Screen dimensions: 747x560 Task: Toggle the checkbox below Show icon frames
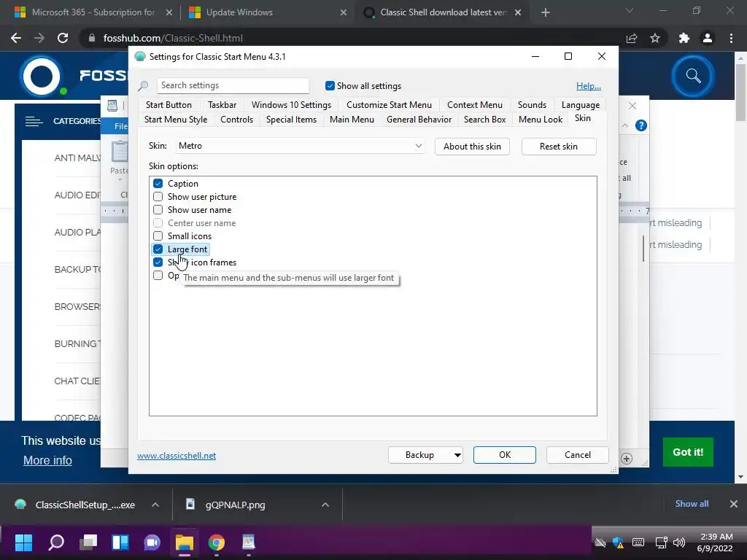tap(158, 275)
